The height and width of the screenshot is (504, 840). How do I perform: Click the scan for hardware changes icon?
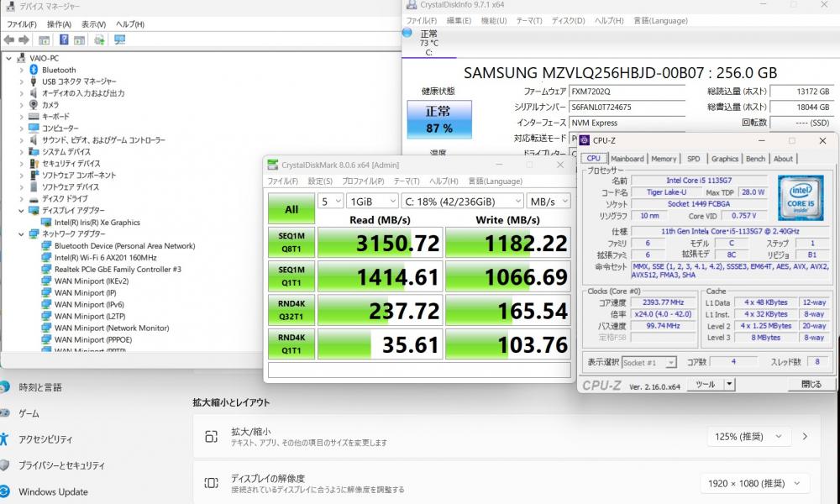click(x=119, y=39)
